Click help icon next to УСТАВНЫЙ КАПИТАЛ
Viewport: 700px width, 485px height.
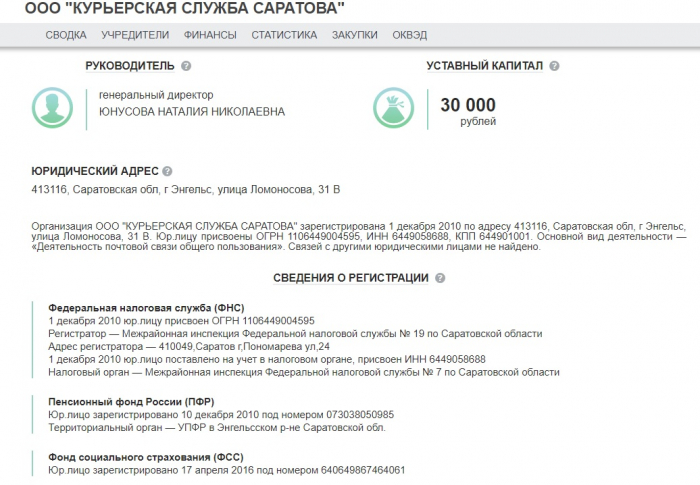click(x=554, y=66)
